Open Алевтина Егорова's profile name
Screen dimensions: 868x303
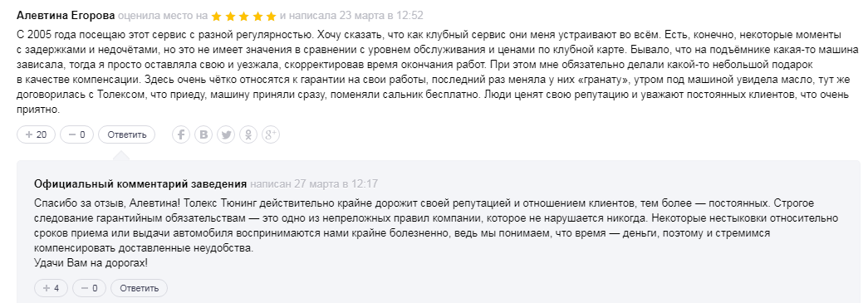coord(66,16)
